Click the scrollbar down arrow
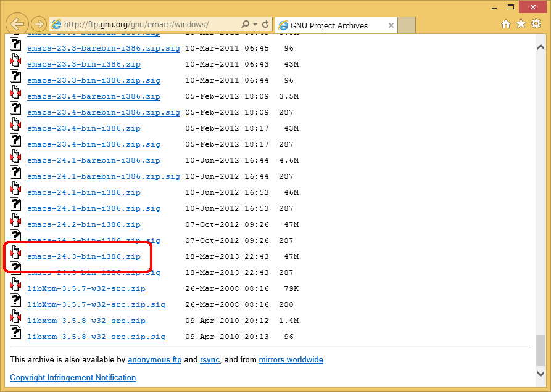 pos(541,374)
